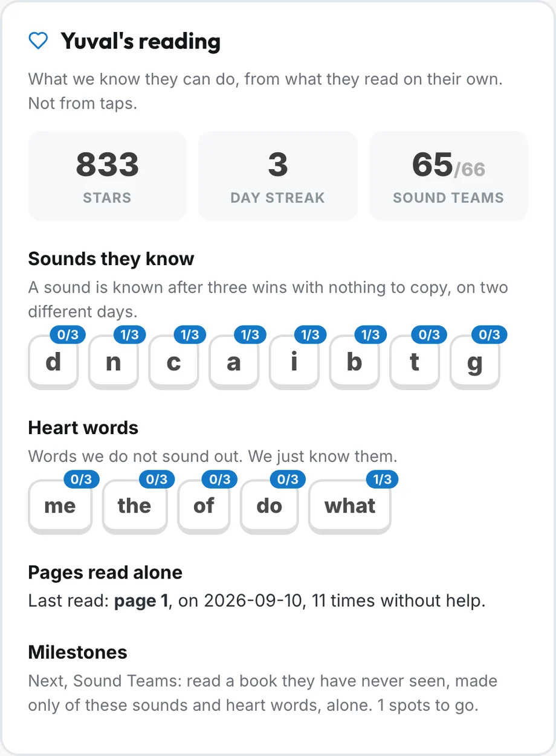The height and width of the screenshot is (756, 556).
Task: Click the 3 Day Streak card
Action: pos(278,176)
